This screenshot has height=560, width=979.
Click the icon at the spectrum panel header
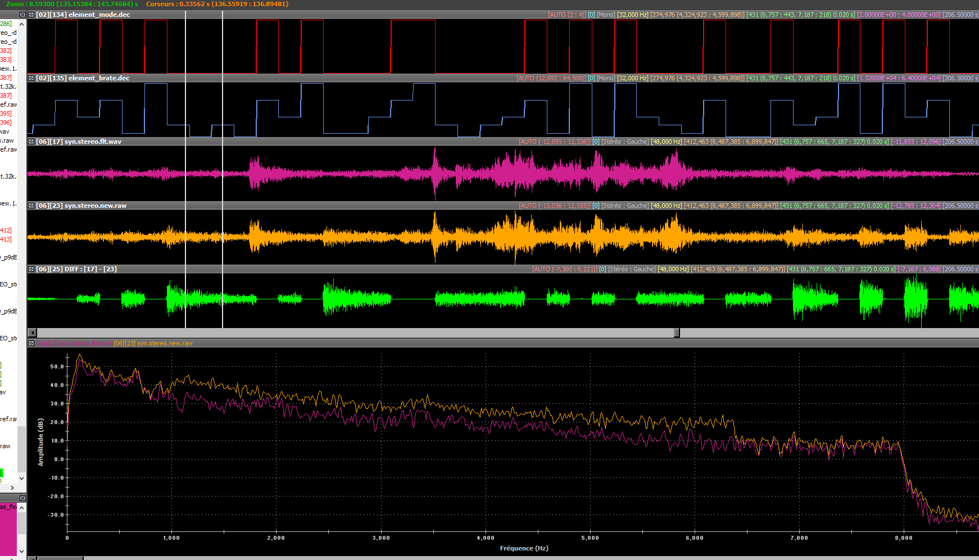pos(31,343)
